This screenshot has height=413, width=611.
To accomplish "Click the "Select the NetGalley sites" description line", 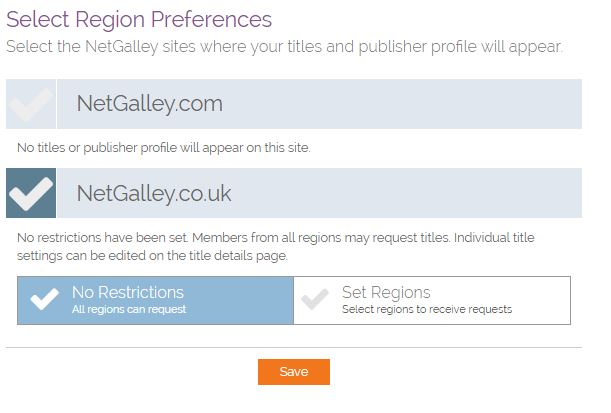I will [x=283, y=46].
